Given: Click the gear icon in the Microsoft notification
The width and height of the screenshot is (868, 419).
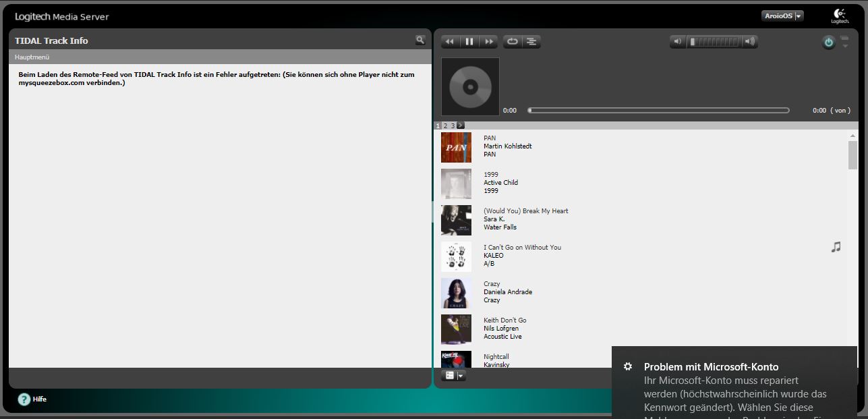Looking at the screenshot, I should pyautogui.click(x=628, y=367).
